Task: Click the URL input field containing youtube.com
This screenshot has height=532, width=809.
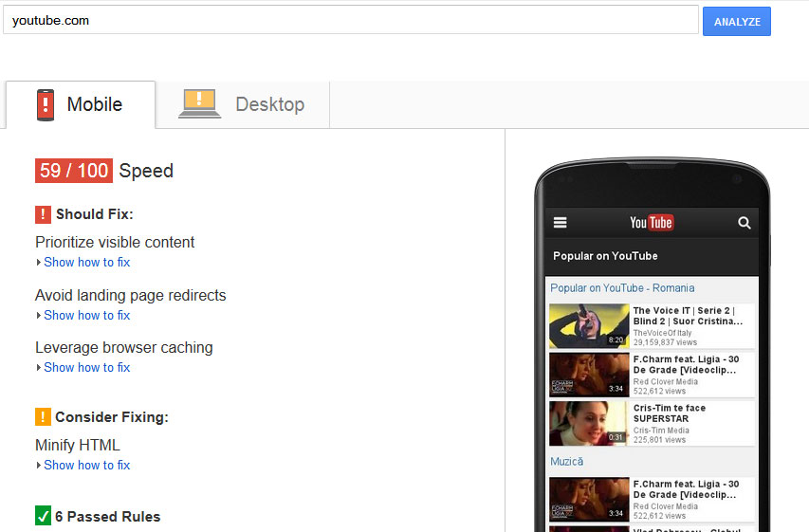Action: [351, 20]
